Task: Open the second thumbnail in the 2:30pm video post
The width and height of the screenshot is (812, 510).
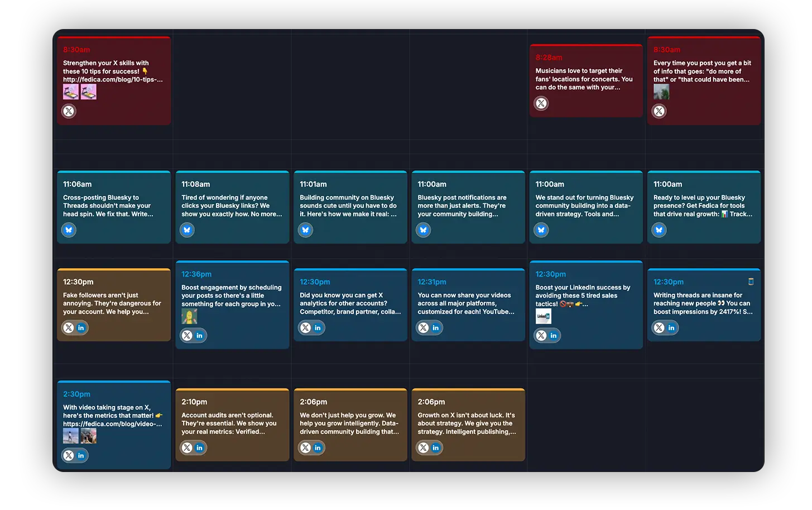Action: (88, 436)
